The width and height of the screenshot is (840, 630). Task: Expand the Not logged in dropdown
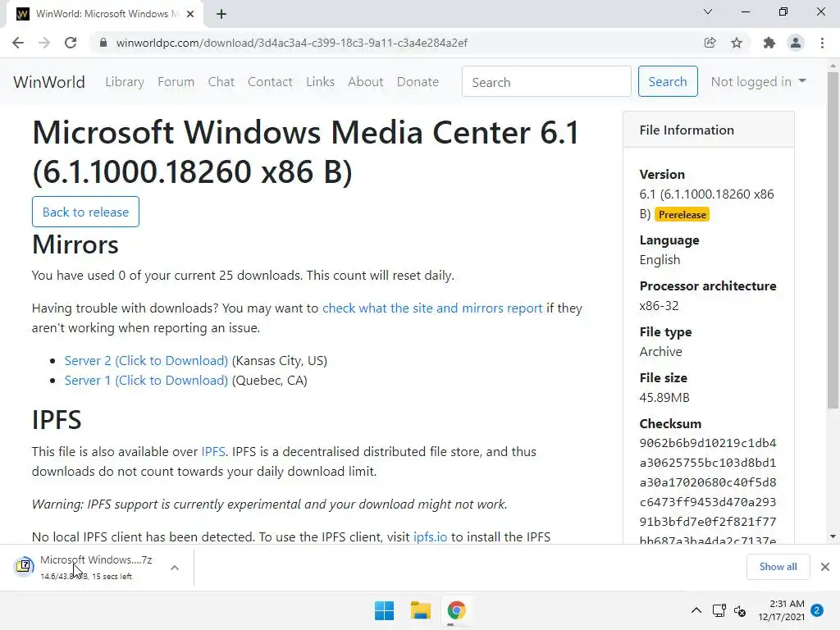coord(758,81)
